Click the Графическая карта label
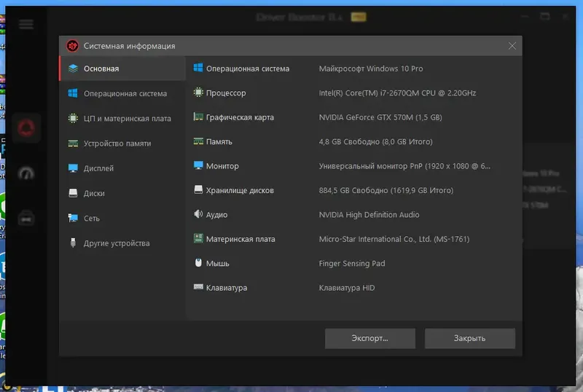The width and height of the screenshot is (583, 392). coord(240,117)
